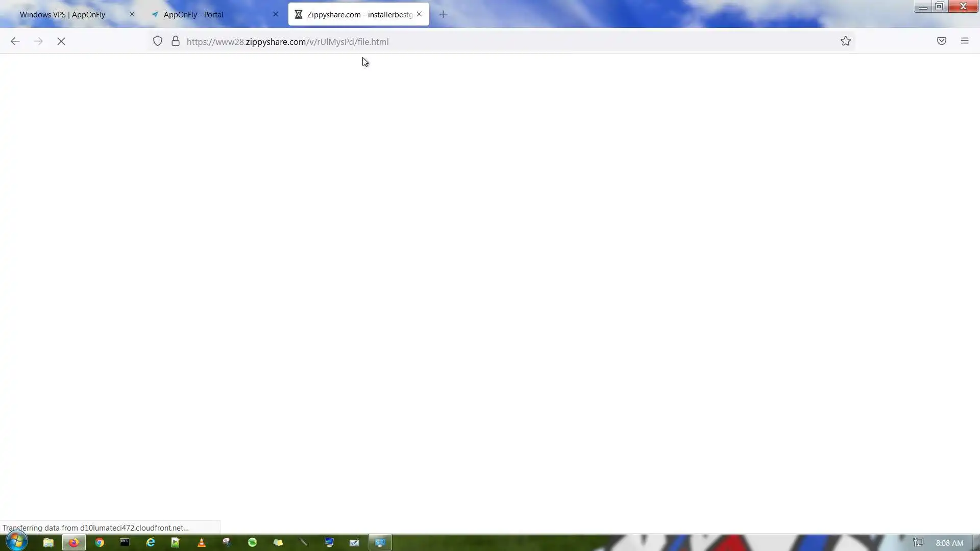Open the tracking protection shield icon
980x551 pixels.
pos(158,41)
